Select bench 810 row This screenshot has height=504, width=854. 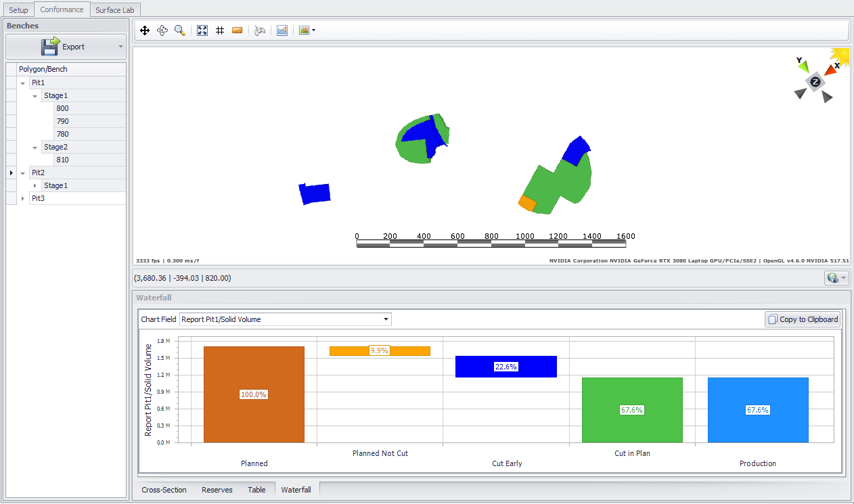pyautogui.click(x=90, y=160)
